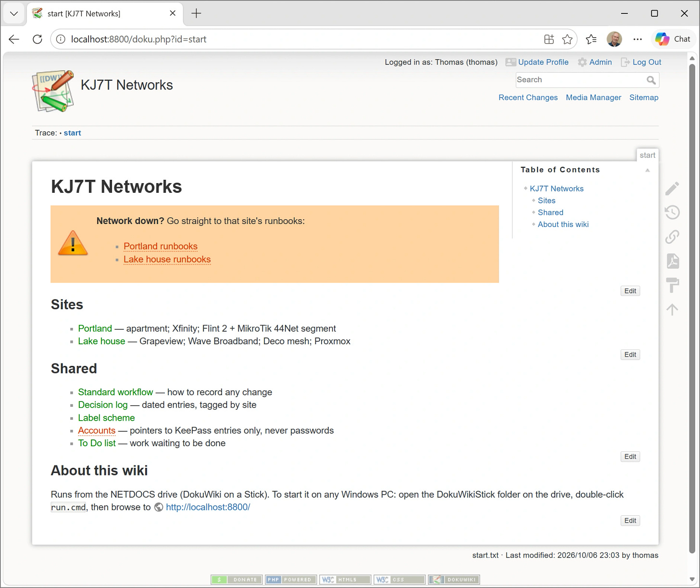
Task: Click the browser back arrow
Action: coord(14,39)
